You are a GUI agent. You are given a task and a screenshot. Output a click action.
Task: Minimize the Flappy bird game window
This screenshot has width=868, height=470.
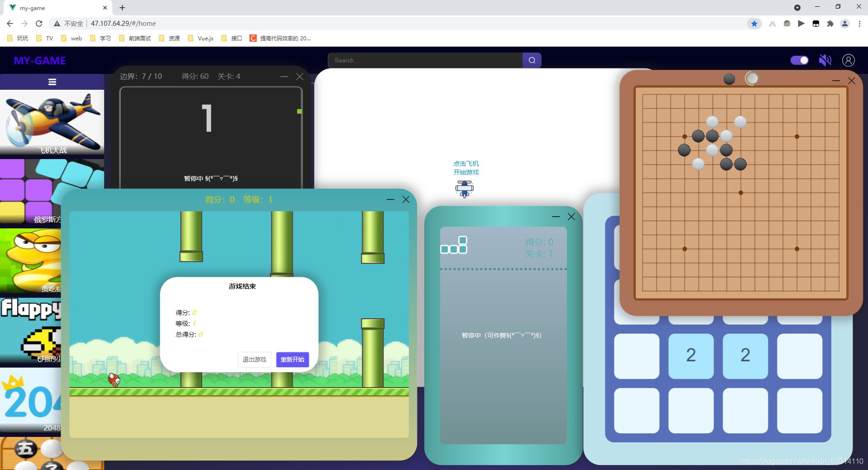390,199
